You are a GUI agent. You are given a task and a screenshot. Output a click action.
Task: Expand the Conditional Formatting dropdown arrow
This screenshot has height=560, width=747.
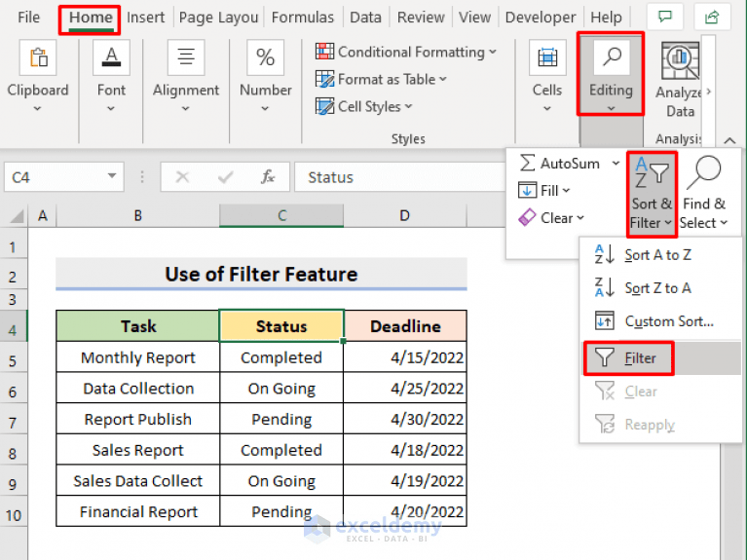coord(493,52)
